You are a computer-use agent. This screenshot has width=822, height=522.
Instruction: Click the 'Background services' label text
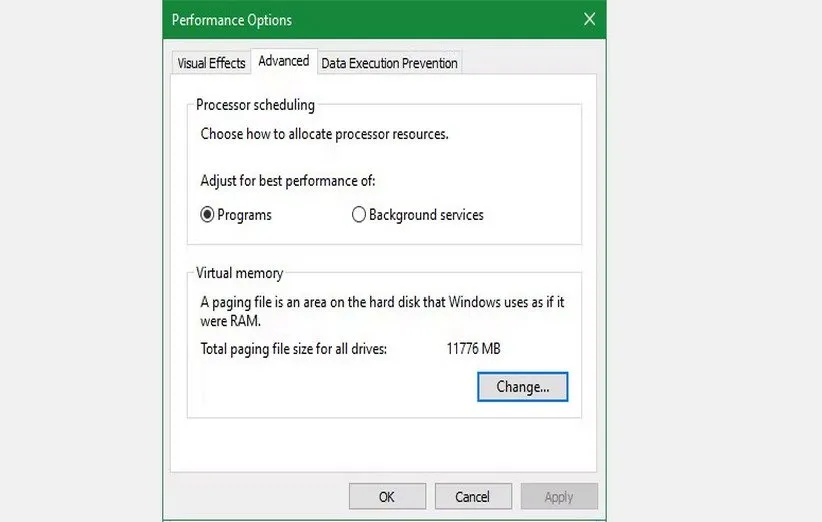426,214
